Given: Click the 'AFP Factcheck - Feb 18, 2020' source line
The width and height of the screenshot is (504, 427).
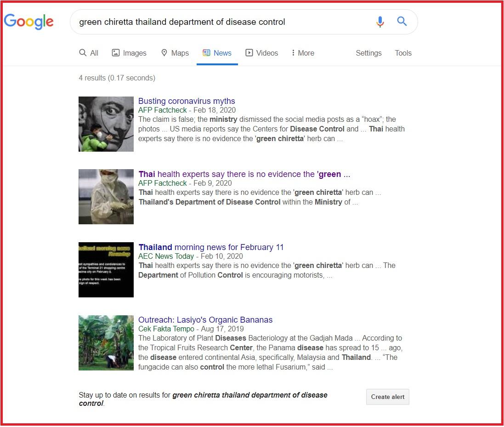Looking at the screenshot, I should pyautogui.click(x=187, y=110).
